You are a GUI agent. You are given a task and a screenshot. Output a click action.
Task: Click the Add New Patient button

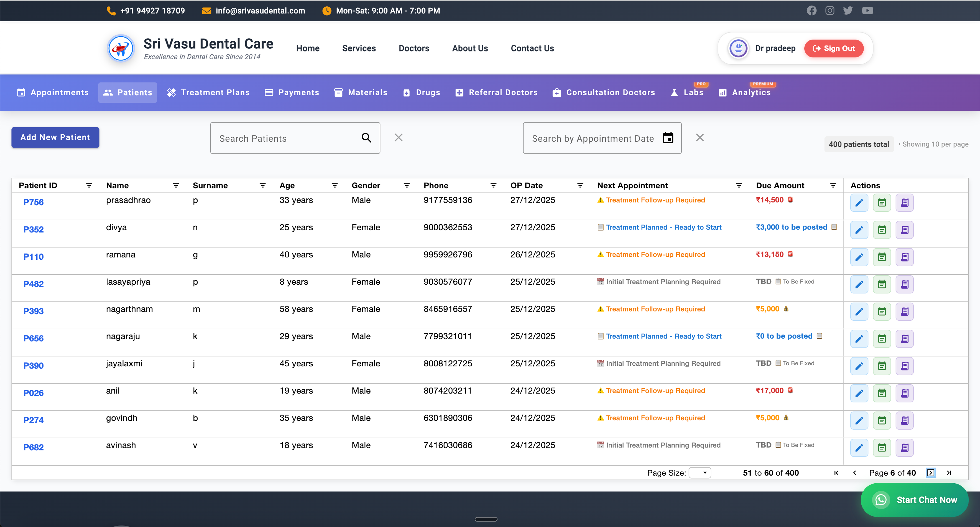point(55,137)
